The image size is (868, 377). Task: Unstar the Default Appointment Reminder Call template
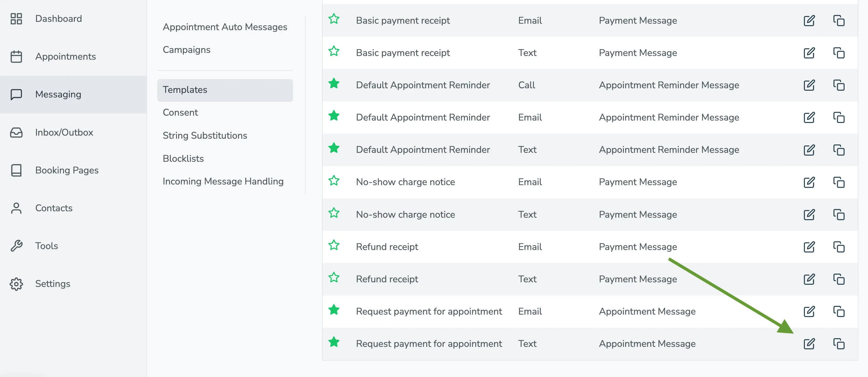334,84
